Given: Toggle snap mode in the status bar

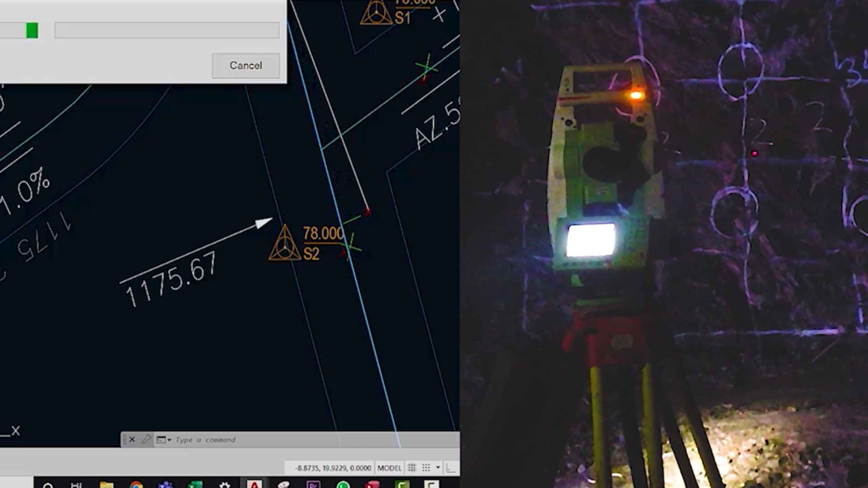Looking at the screenshot, I should point(425,467).
